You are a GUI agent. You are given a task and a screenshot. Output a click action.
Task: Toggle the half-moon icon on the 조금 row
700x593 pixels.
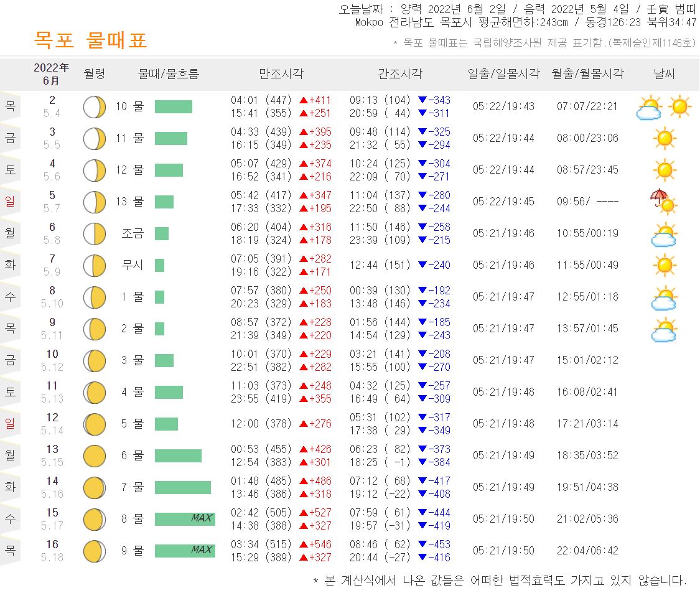tap(94, 233)
